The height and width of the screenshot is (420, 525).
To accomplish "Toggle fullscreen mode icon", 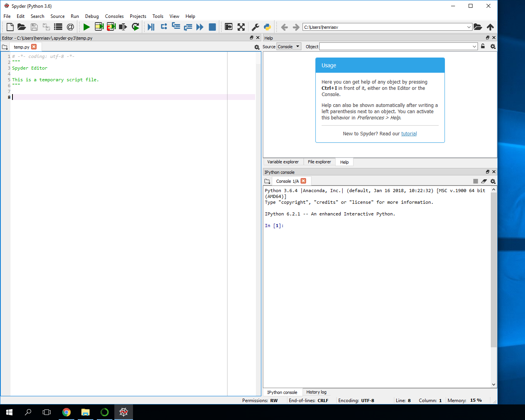I will [241, 27].
